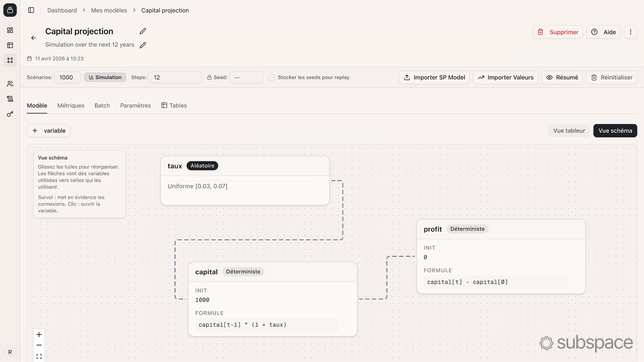Switch view to Vue tableur
The image size is (644, 362).
569,130
